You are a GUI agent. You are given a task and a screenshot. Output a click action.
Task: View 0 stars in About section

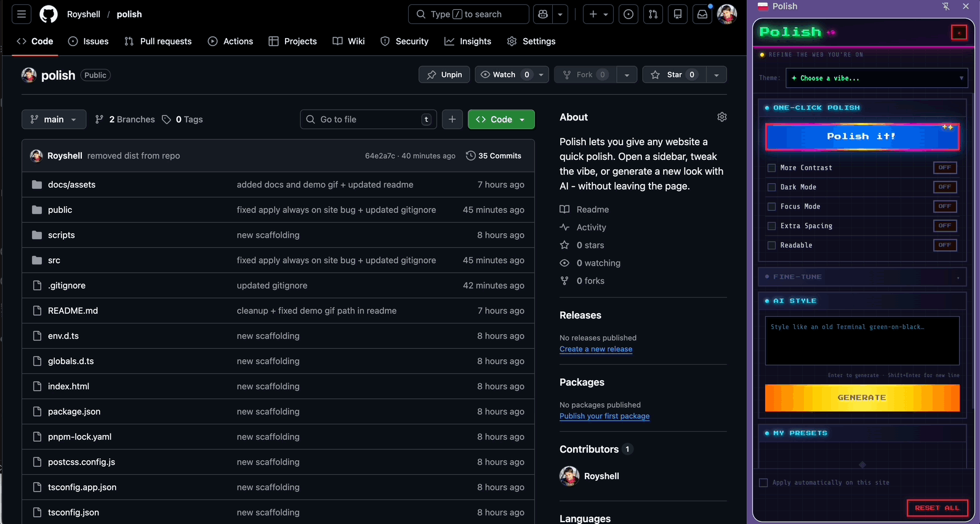click(x=582, y=245)
